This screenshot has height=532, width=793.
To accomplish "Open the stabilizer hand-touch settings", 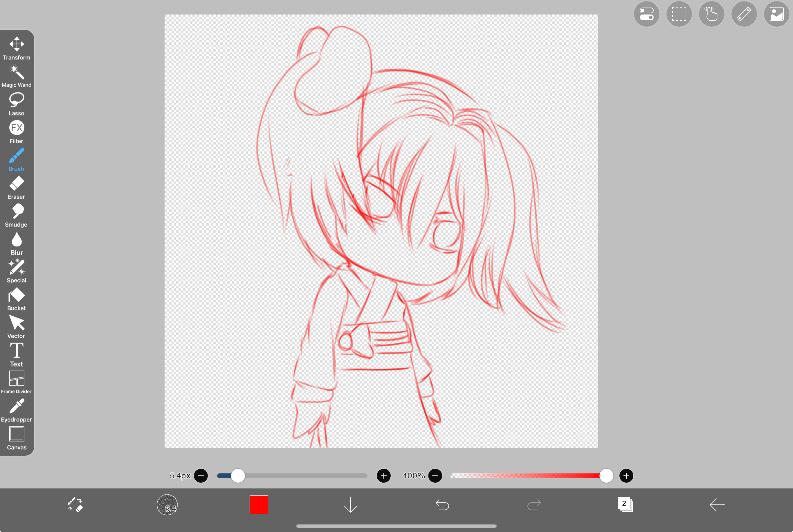I will click(711, 14).
